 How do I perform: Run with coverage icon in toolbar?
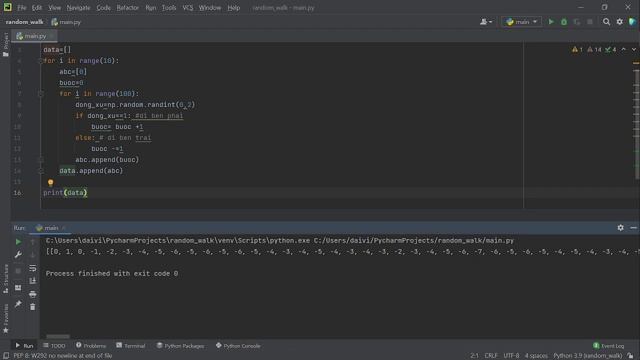tap(577, 22)
